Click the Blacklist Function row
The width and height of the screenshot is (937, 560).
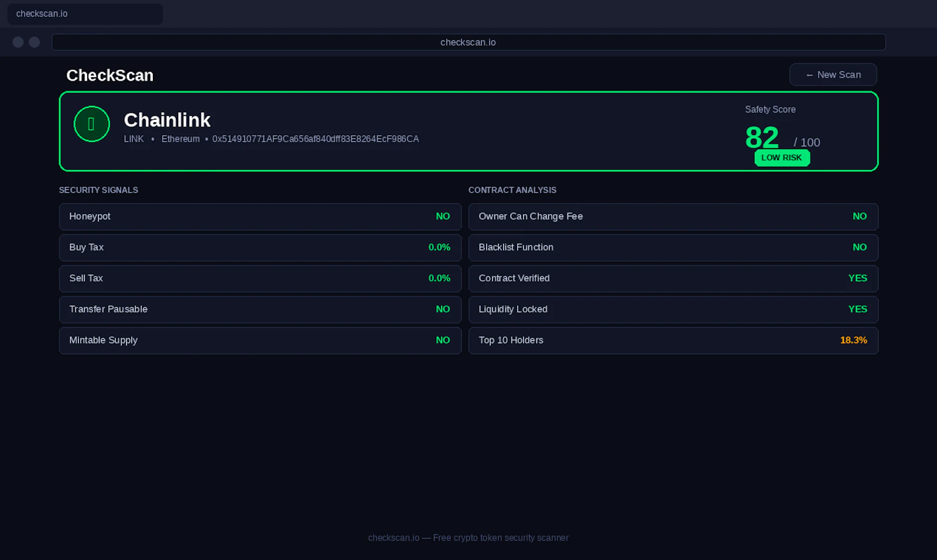tap(673, 248)
